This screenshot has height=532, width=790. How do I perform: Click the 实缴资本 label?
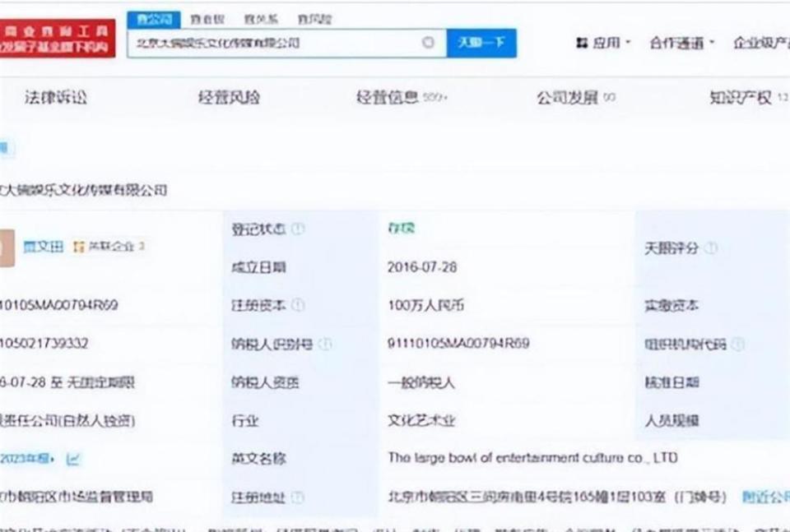[x=671, y=306]
